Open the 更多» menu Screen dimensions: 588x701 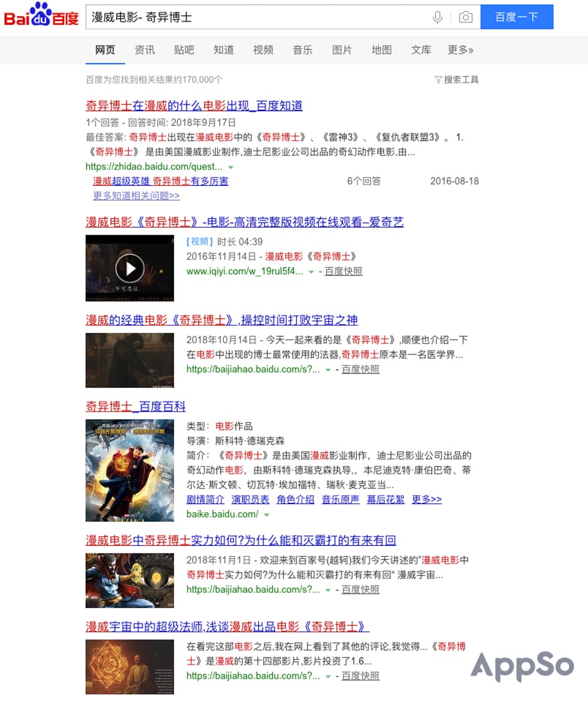[x=460, y=50]
